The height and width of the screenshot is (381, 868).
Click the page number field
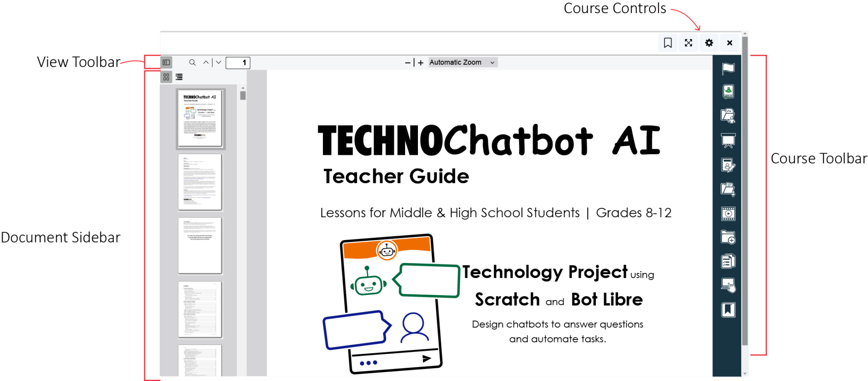[x=238, y=63]
